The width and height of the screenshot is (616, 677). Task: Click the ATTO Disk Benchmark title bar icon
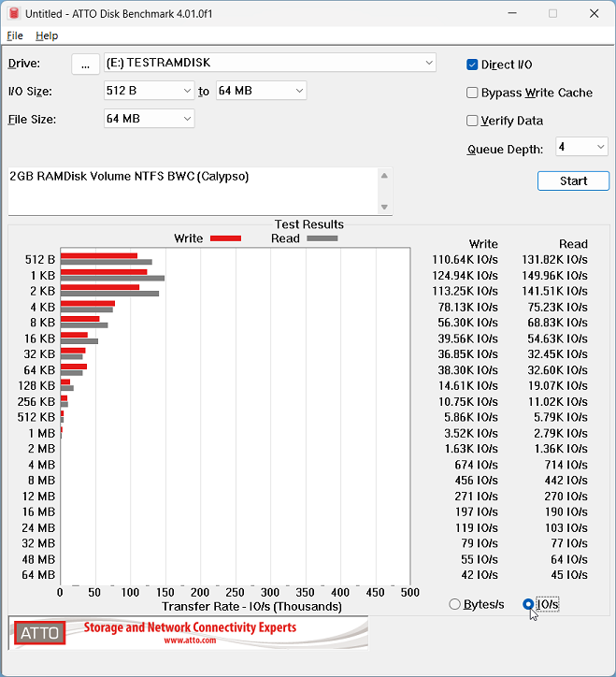tap(14, 13)
